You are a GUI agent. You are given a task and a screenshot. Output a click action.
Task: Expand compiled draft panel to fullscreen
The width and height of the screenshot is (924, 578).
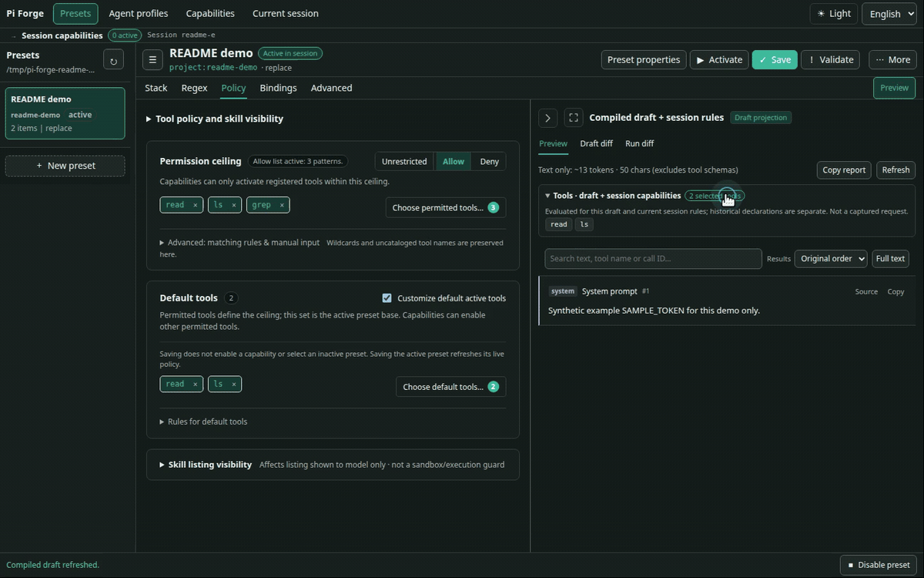tap(574, 118)
